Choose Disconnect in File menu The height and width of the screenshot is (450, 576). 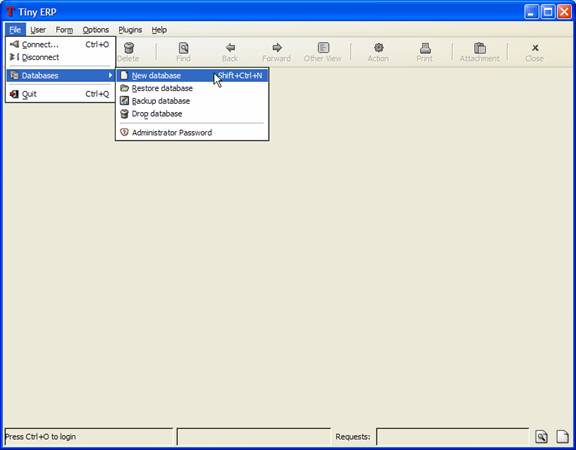[60, 57]
